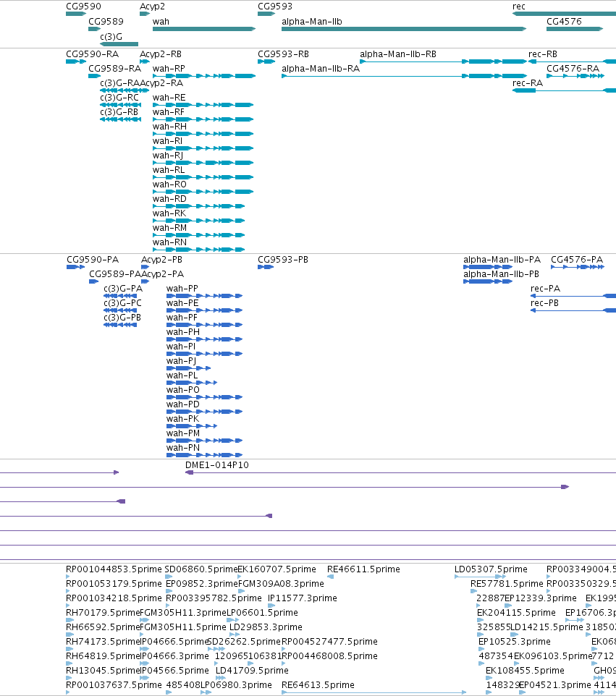Click EST RP004527477.5prime

pos(329,642)
